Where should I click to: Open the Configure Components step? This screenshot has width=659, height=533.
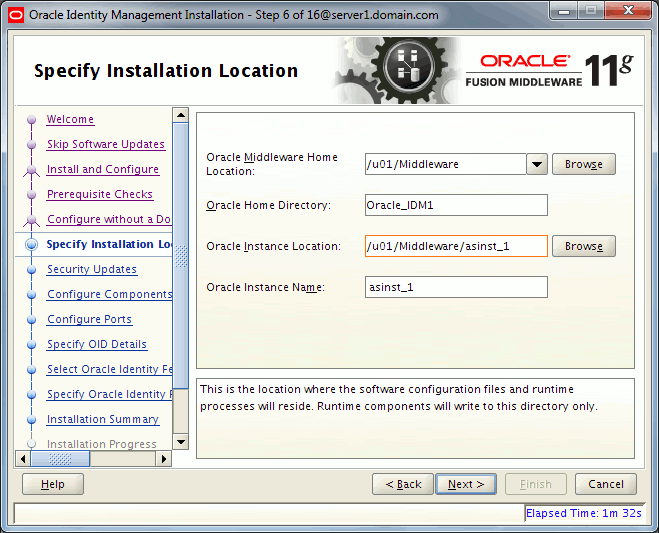coord(109,294)
